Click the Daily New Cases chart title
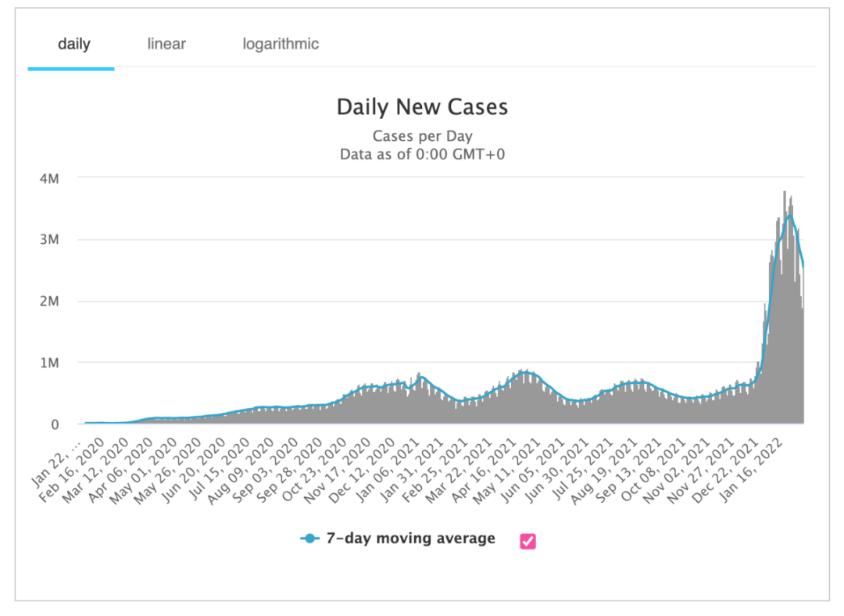The width and height of the screenshot is (844, 616). pyautogui.click(x=422, y=106)
